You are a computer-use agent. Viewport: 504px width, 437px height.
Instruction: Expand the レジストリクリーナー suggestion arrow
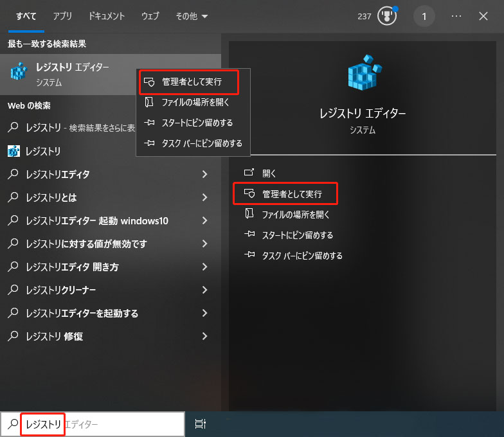(204, 290)
